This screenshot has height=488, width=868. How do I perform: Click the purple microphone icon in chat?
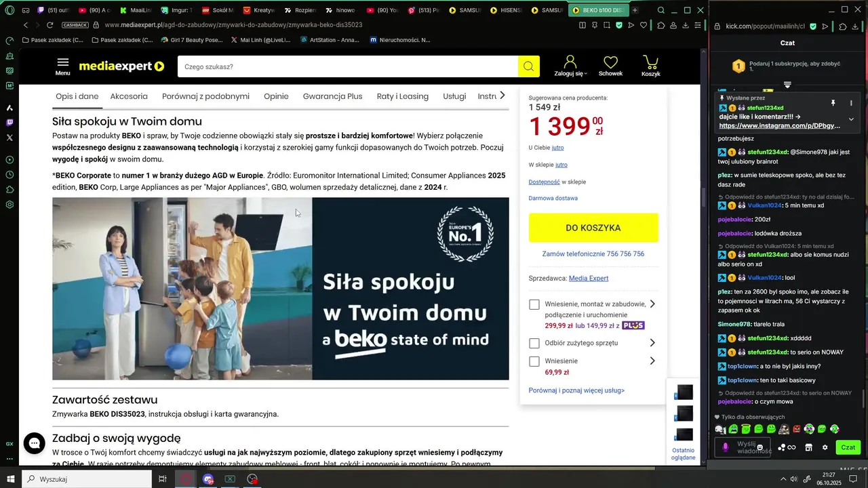726,447
